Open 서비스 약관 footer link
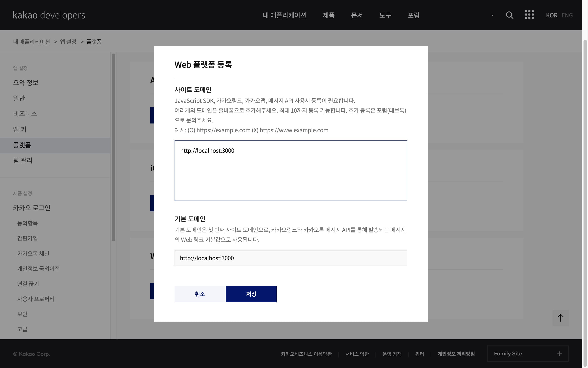 357,354
